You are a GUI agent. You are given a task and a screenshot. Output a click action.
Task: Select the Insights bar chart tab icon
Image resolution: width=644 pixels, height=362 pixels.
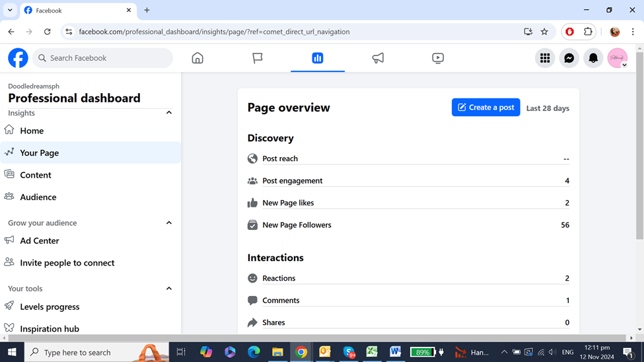[318, 58]
